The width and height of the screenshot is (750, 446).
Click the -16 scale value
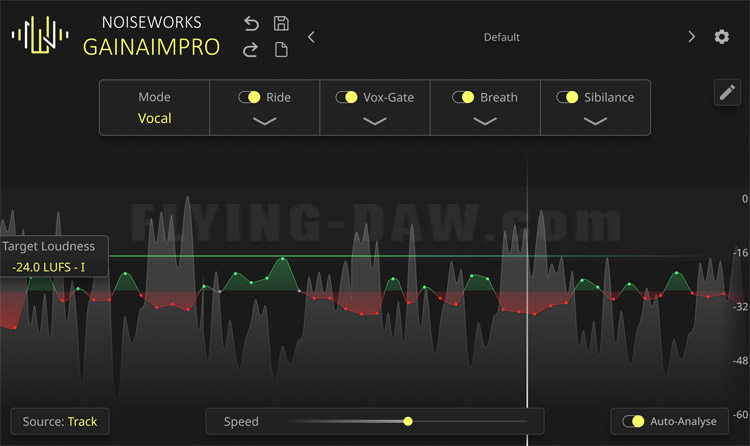(x=740, y=253)
